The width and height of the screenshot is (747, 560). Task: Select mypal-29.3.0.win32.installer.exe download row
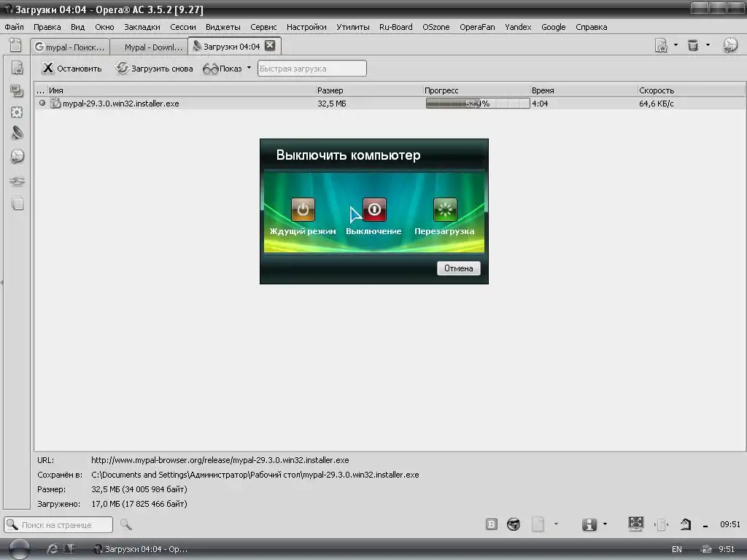click(x=390, y=104)
